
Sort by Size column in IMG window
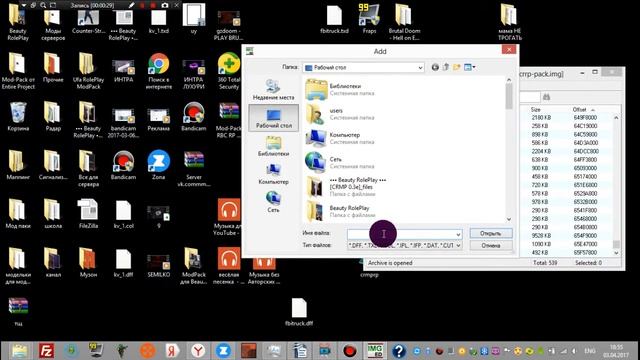tap(536, 110)
